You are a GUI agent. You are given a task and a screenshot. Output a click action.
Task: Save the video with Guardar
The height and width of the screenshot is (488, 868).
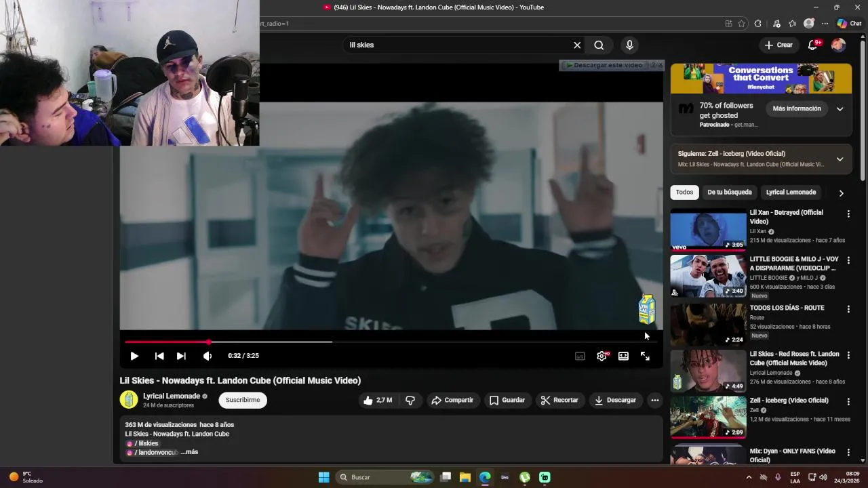tap(507, 400)
